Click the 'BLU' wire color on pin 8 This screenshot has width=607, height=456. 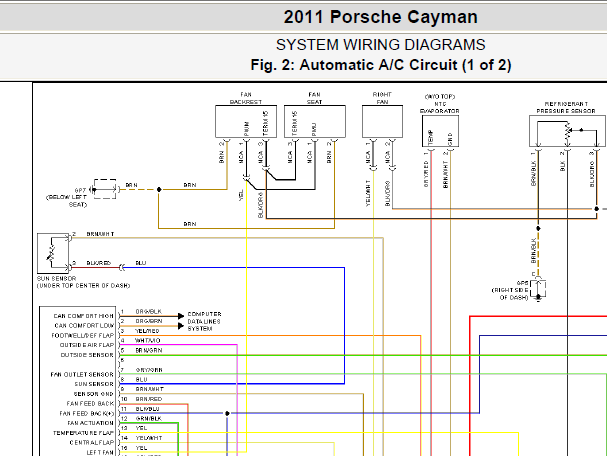click(x=141, y=380)
